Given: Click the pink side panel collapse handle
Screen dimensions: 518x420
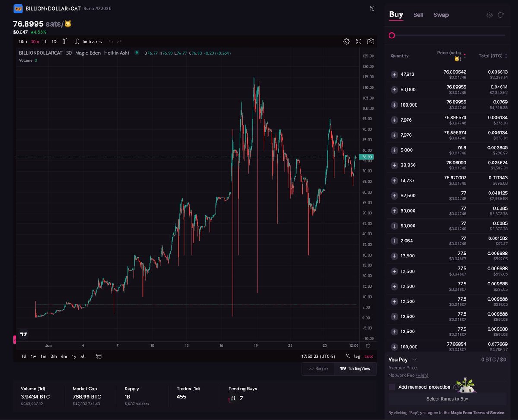Looking at the screenshot, I should tap(15, 340).
